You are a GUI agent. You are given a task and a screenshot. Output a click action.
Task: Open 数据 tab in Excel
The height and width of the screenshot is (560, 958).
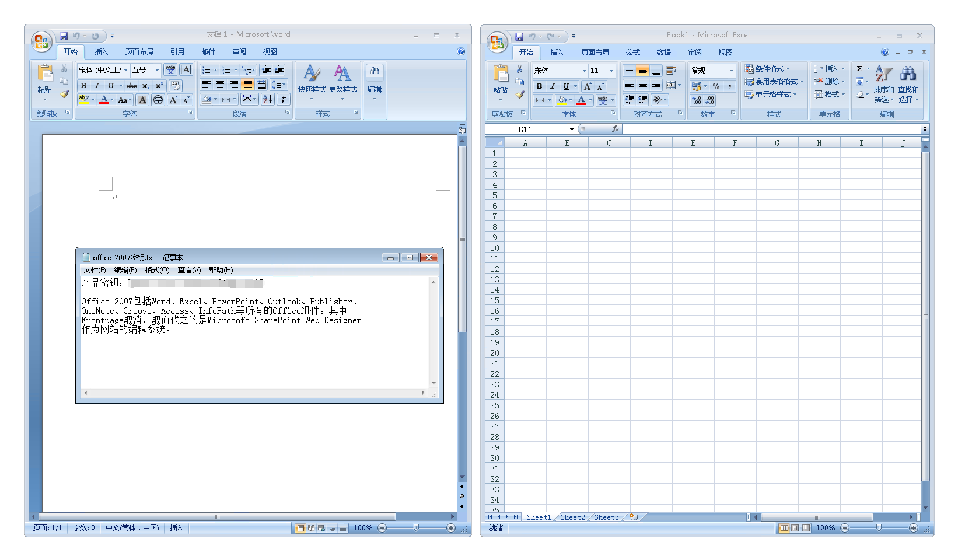pyautogui.click(x=664, y=52)
